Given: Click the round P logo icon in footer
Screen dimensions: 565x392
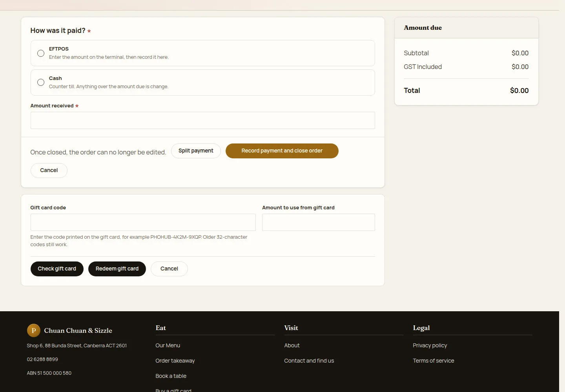Looking at the screenshot, I should pyautogui.click(x=34, y=330).
